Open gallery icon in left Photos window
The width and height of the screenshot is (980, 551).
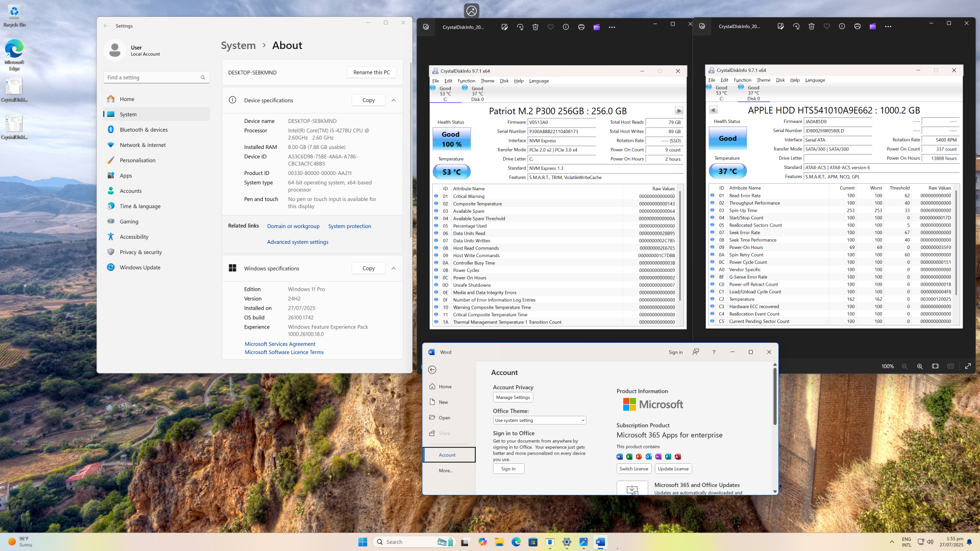(x=426, y=27)
